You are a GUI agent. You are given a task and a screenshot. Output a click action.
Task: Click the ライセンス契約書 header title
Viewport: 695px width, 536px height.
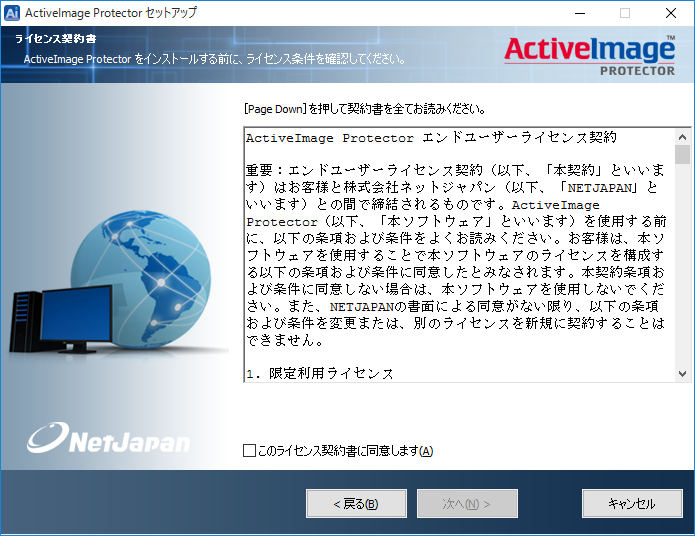pos(55,39)
